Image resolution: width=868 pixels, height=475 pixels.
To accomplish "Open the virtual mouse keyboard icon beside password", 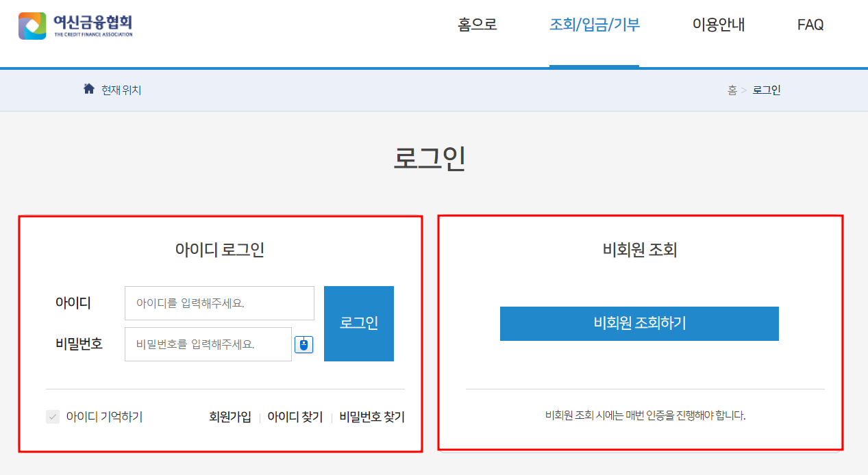I will tap(303, 344).
